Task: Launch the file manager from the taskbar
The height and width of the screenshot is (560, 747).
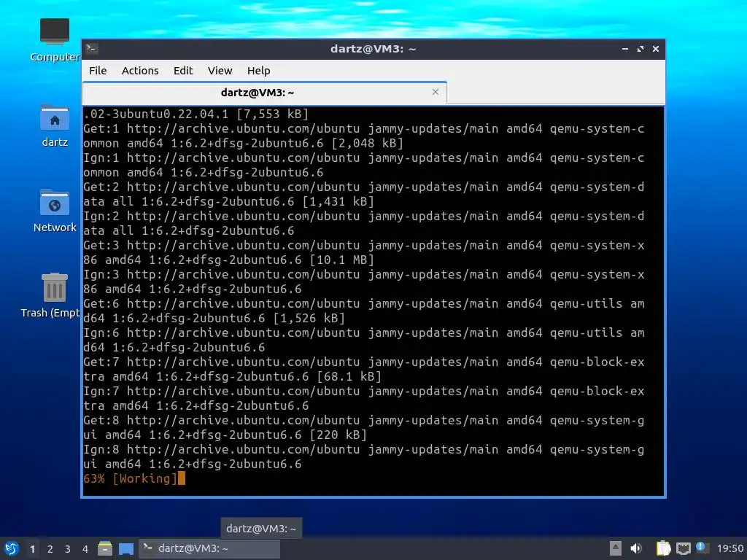Action: [105, 548]
